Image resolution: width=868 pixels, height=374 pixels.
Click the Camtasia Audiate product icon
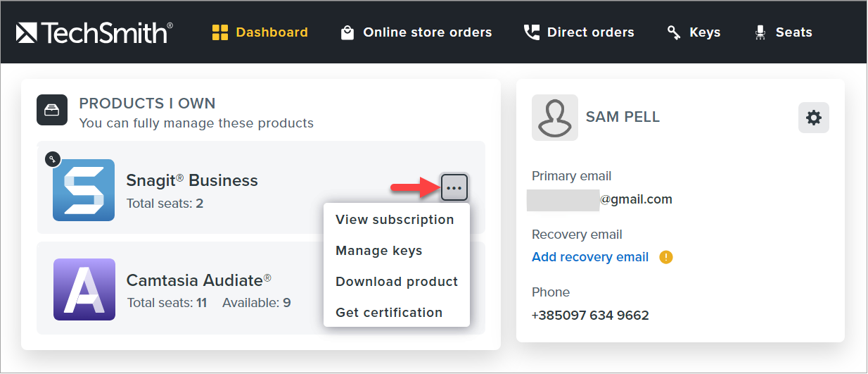84,289
